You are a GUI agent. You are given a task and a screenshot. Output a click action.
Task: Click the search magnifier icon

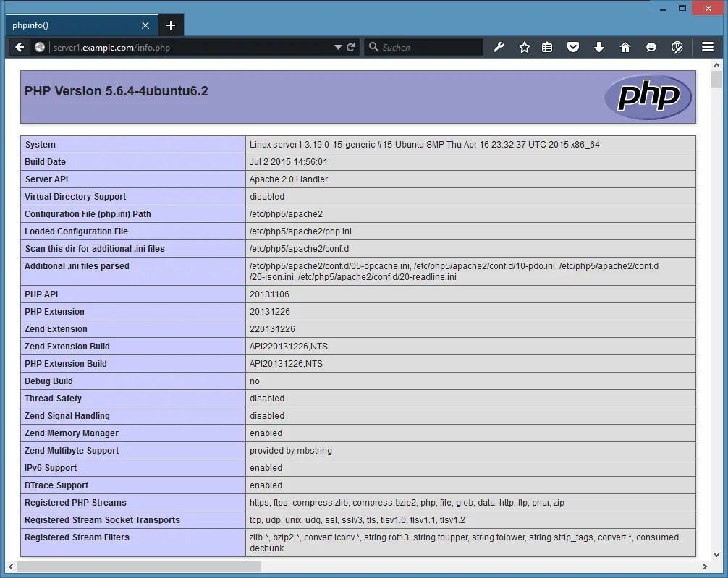coord(373,47)
